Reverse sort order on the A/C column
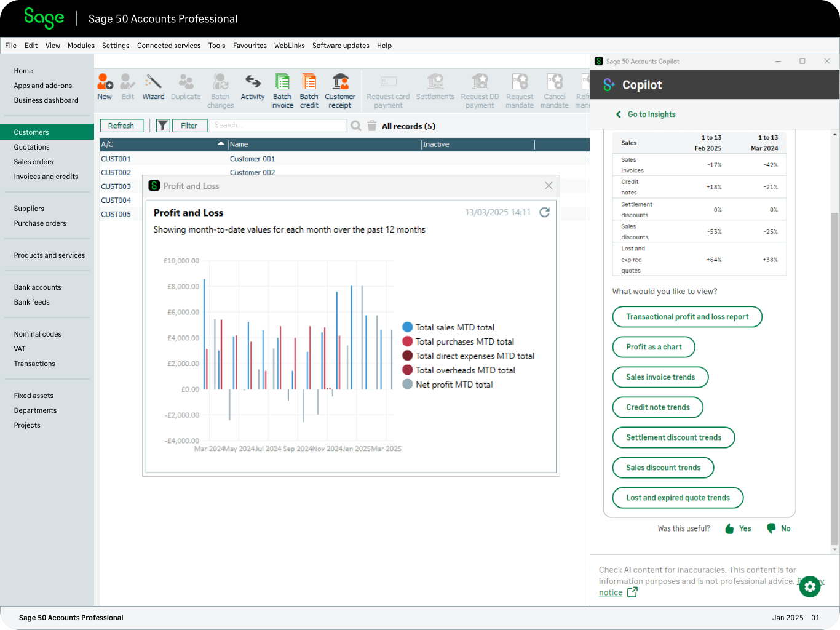 (x=221, y=143)
